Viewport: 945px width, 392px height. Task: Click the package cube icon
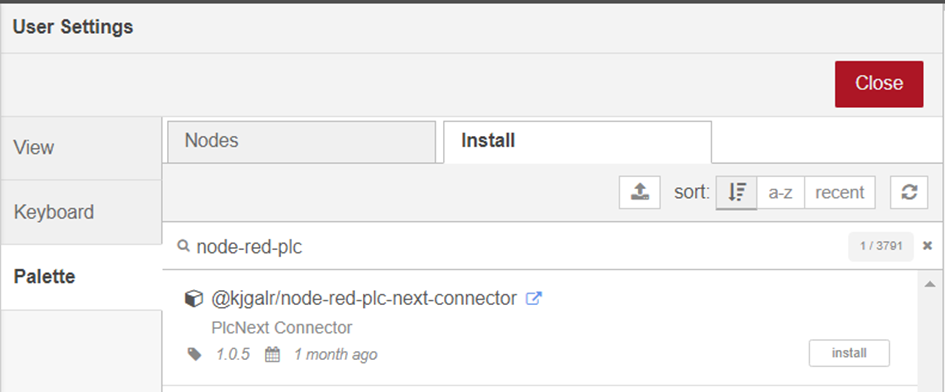click(x=193, y=299)
